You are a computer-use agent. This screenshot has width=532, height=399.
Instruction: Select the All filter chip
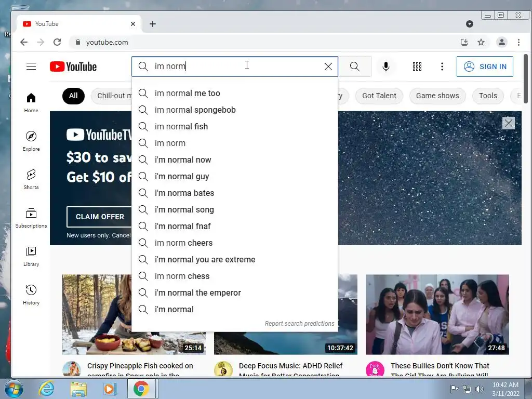pos(73,96)
